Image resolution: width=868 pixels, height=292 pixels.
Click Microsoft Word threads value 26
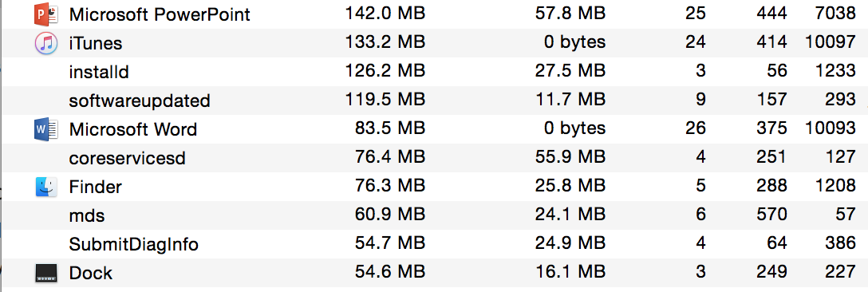point(696,129)
